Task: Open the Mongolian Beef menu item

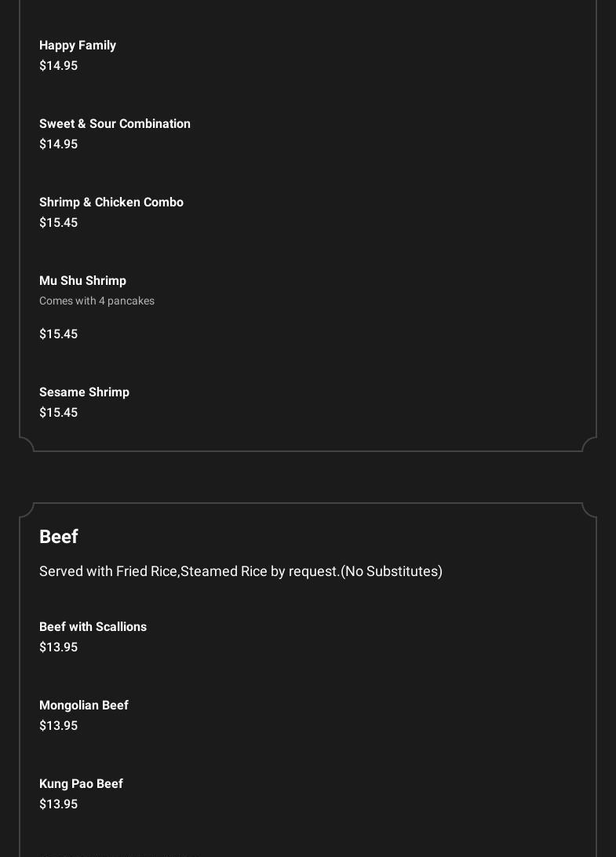Action: [x=84, y=706]
